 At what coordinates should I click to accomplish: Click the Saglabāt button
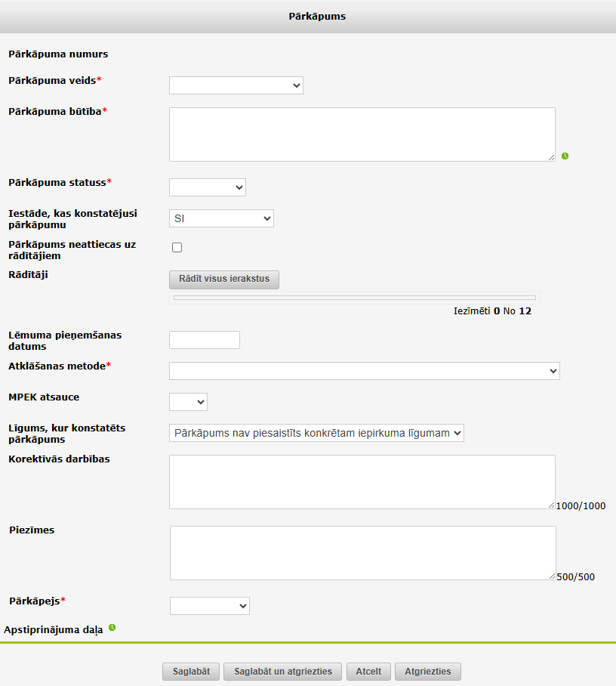(x=191, y=672)
